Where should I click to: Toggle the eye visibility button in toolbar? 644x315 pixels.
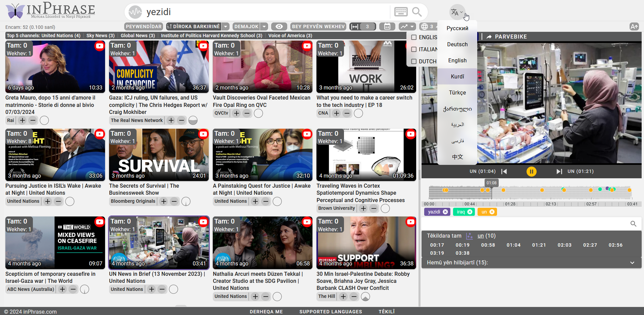(x=279, y=26)
